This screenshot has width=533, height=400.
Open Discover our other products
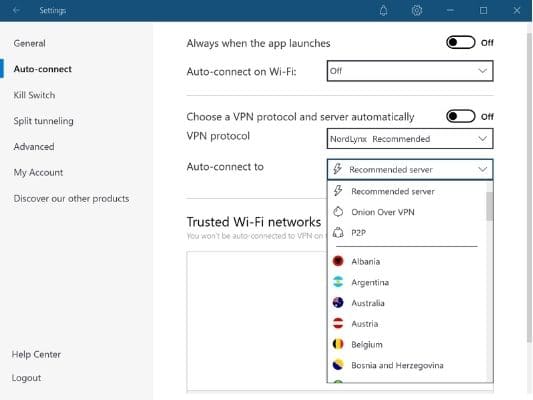71,198
